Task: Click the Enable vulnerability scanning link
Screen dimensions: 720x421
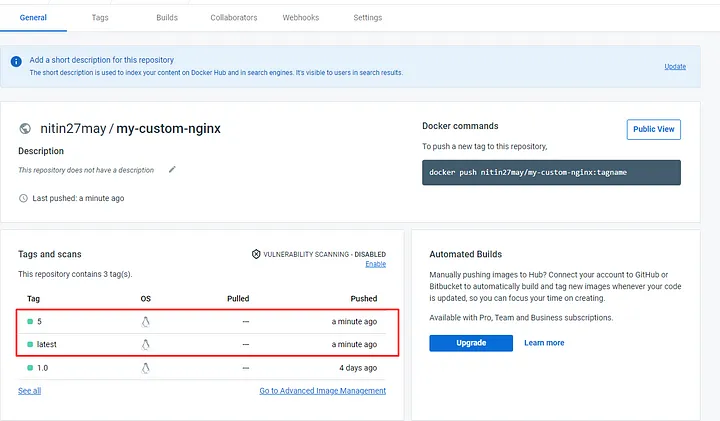Action: 376,264
